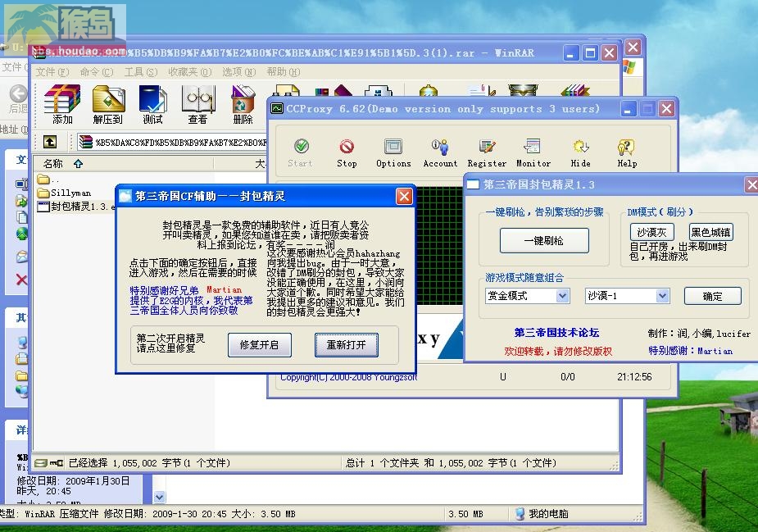Open the WinRAR 选项 menu
The width and height of the screenshot is (758, 532).
coord(238,72)
